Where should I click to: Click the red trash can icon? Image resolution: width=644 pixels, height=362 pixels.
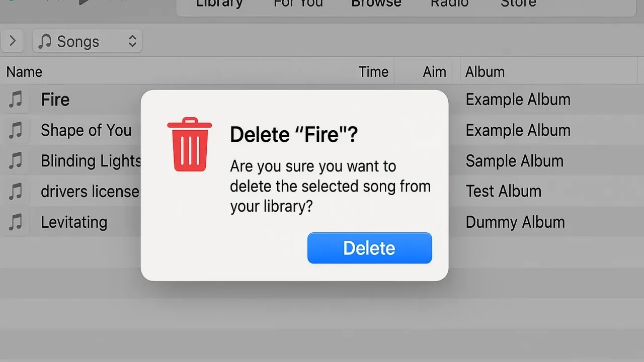click(x=190, y=145)
